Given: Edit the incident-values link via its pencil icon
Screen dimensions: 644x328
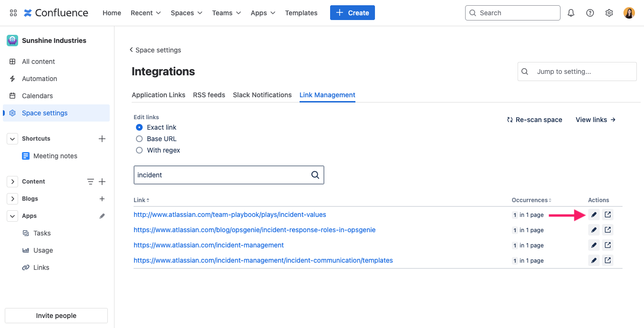Looking at the screenshot, I should click(x=593, y=215).
